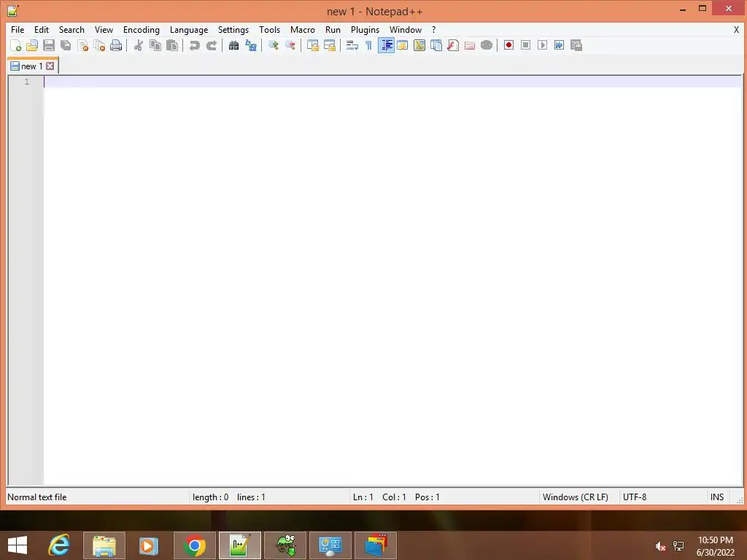This screenshot has width=747, height=560.
Task: Open Define Your Language icon
Action: [403, 45]
